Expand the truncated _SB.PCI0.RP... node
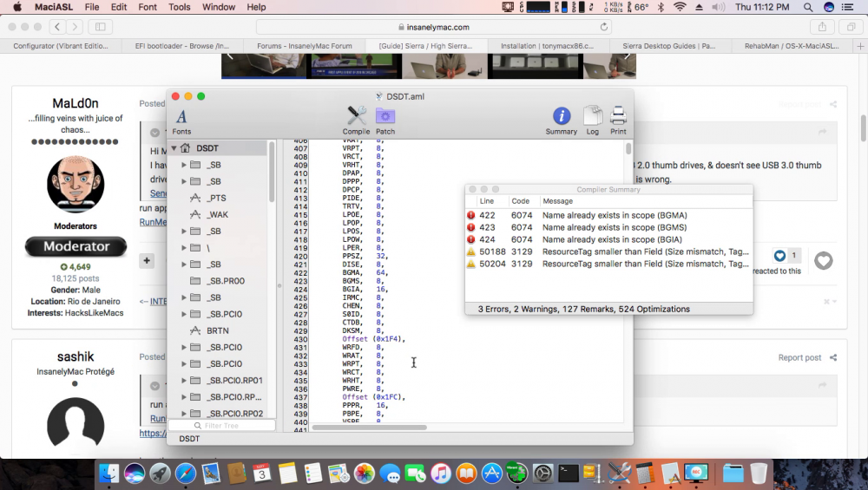 pos(184,397)
